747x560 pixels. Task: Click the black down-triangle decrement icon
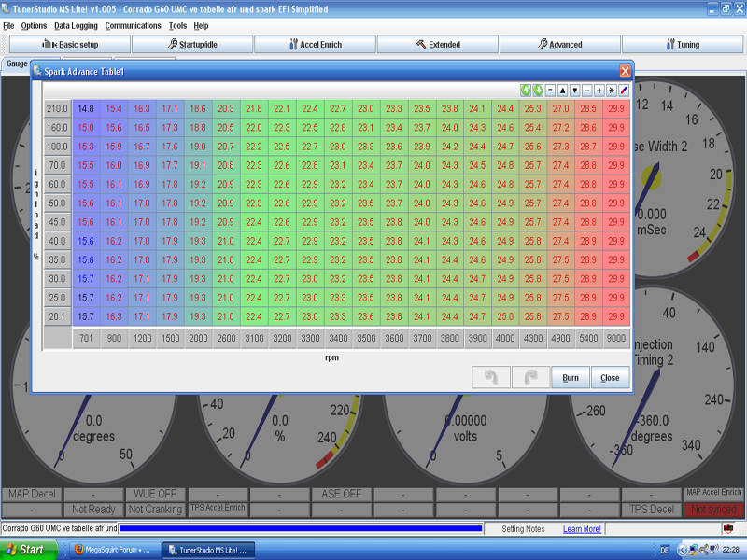tap(575, 91)
